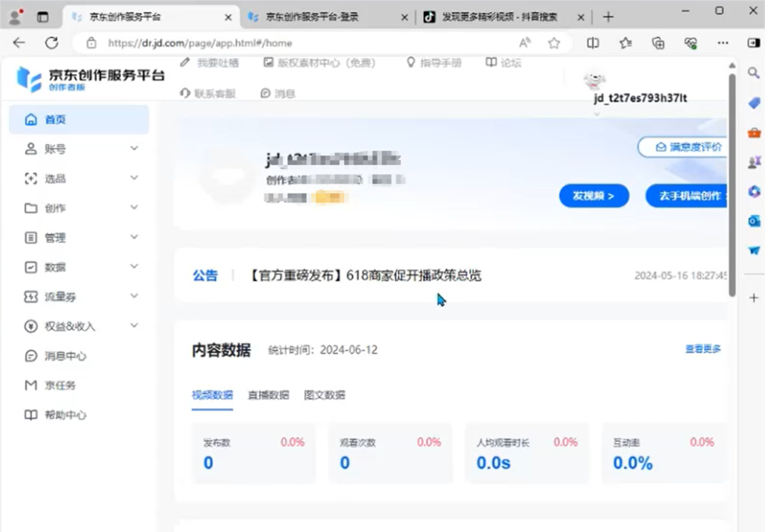Click the browser profile icon
This screenshot has height=532, width=765.
(x=16, y=17)
